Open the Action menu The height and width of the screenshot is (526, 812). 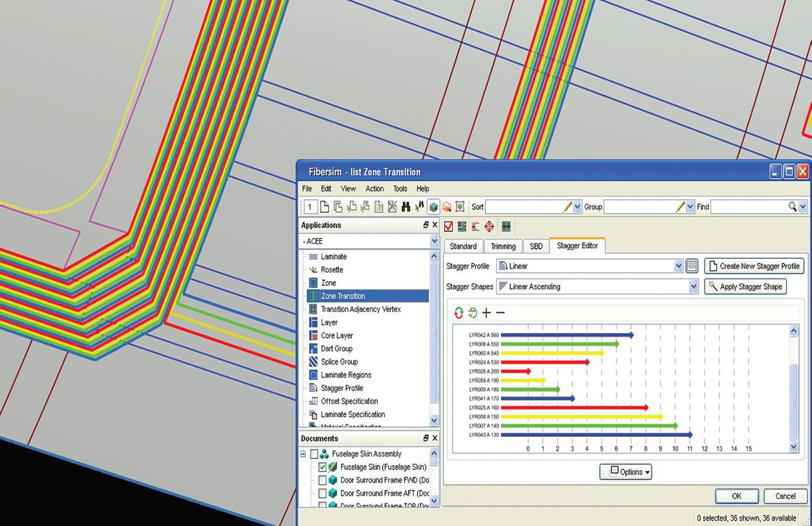374,189
